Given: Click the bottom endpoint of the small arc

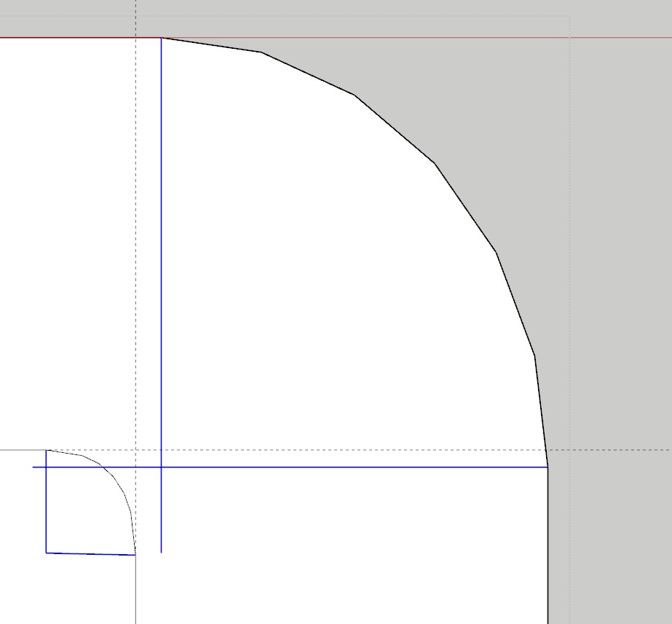Looking at the screenshot, I should (135, 555).
